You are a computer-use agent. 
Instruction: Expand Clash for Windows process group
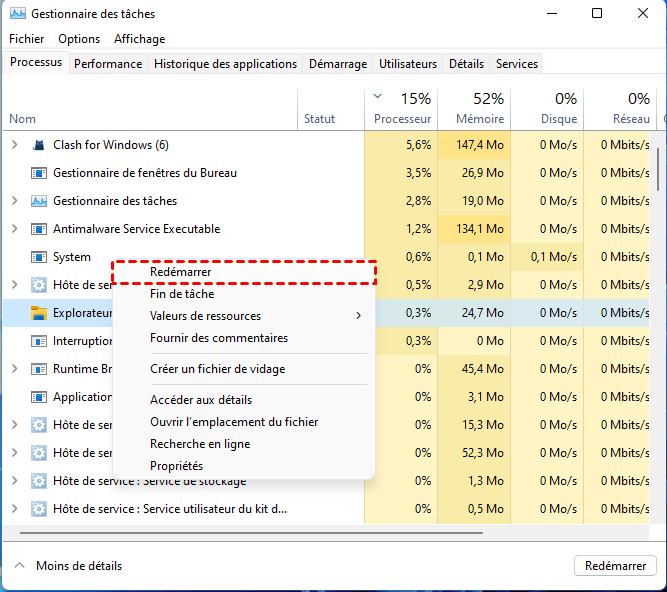tap(14, 145)
